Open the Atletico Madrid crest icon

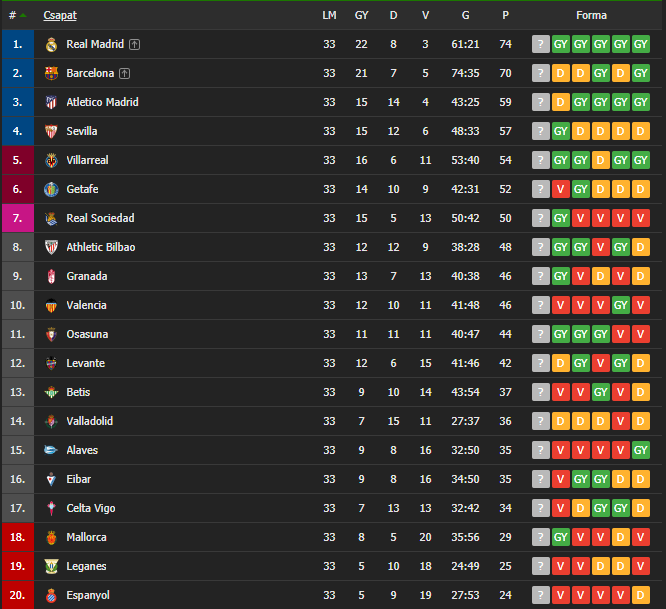[51, 102]
